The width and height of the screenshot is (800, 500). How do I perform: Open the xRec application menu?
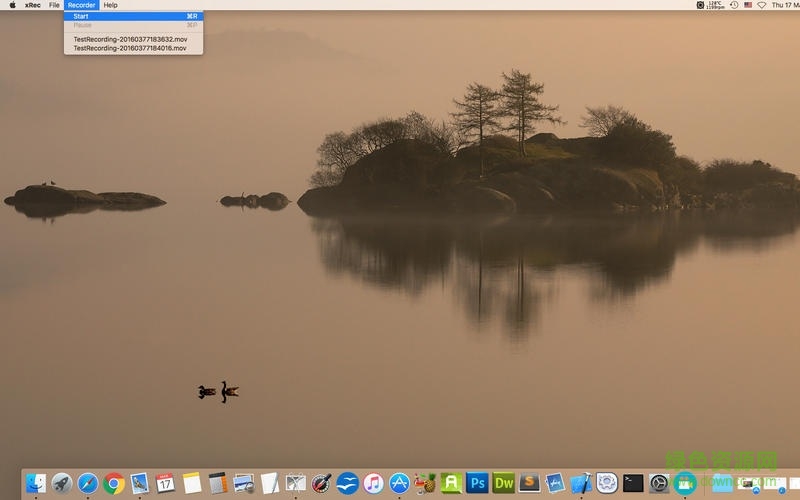point(33,5)
